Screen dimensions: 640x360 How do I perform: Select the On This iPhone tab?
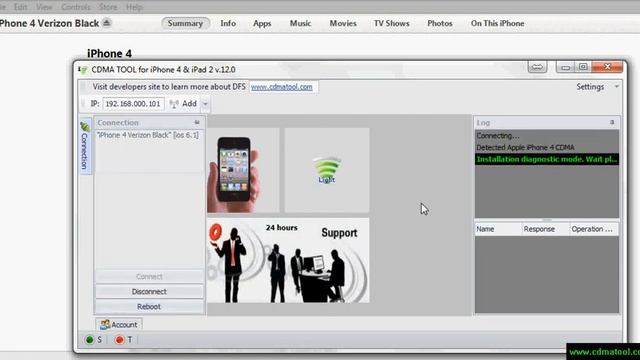point(498,23)
